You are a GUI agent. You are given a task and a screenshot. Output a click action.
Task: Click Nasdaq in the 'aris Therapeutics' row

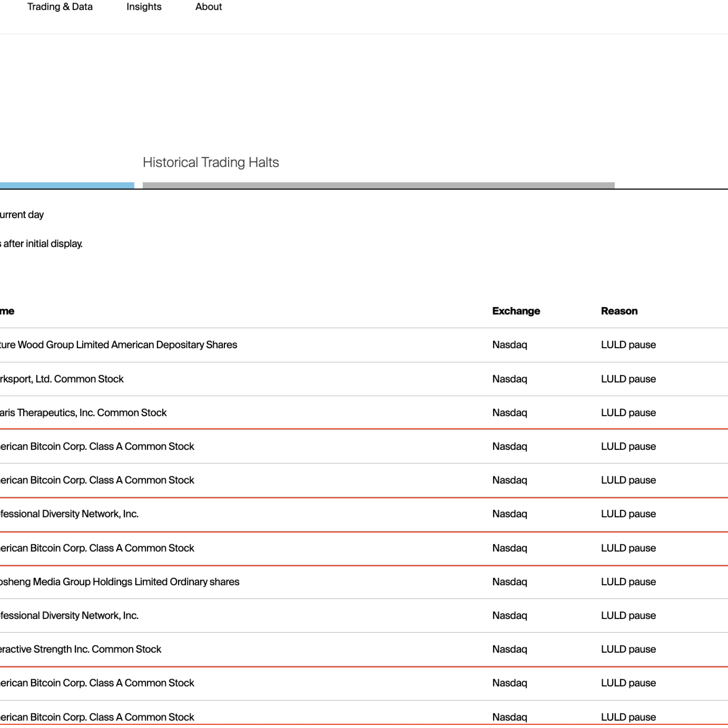tap(509, 413)
